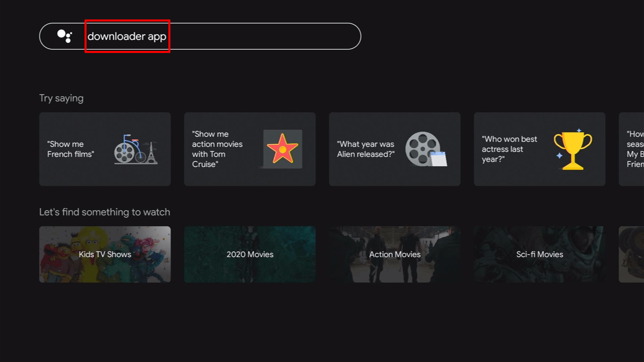Click the film reel with calendar icon

tap(426, 149)
